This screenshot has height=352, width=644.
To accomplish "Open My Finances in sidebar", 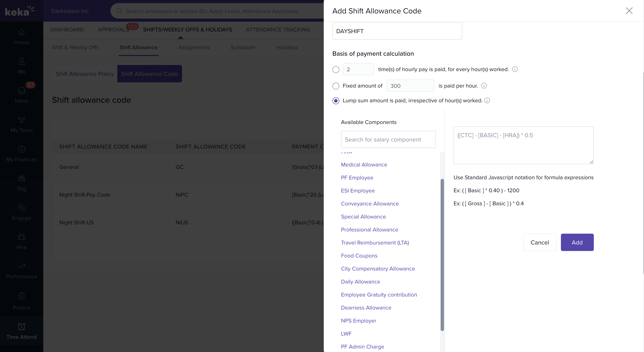I will [x=21, y=153].
